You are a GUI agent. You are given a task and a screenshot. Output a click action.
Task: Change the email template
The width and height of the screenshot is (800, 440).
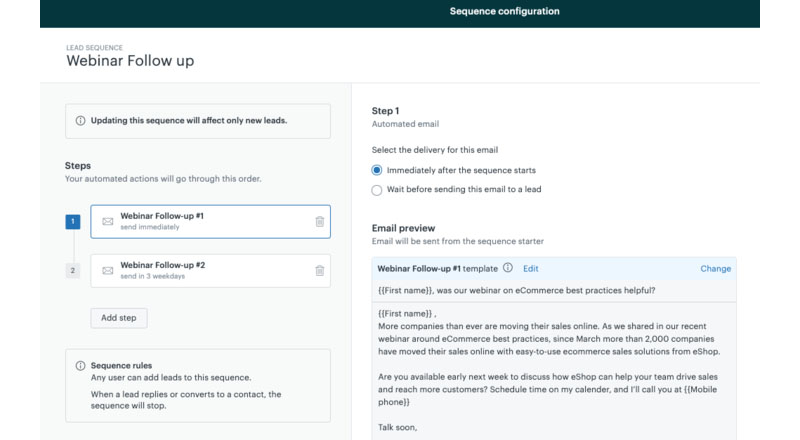pos(715,268)
